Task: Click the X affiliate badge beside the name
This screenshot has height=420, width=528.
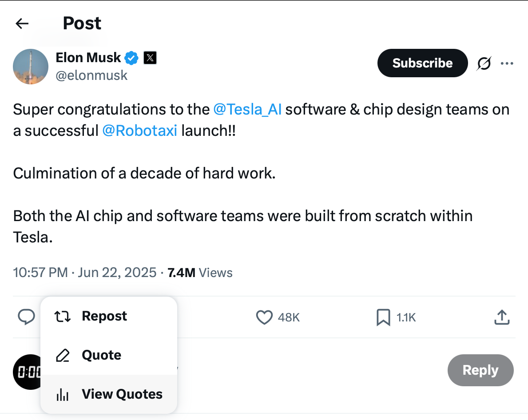Action: click(x=150, y=58)
